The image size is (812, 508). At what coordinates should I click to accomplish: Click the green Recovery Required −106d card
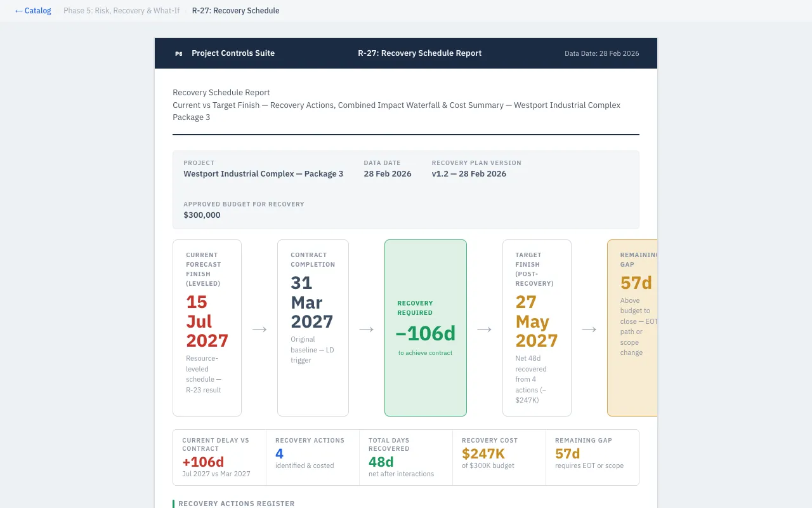pyautogui.click(x=425, y=328)
